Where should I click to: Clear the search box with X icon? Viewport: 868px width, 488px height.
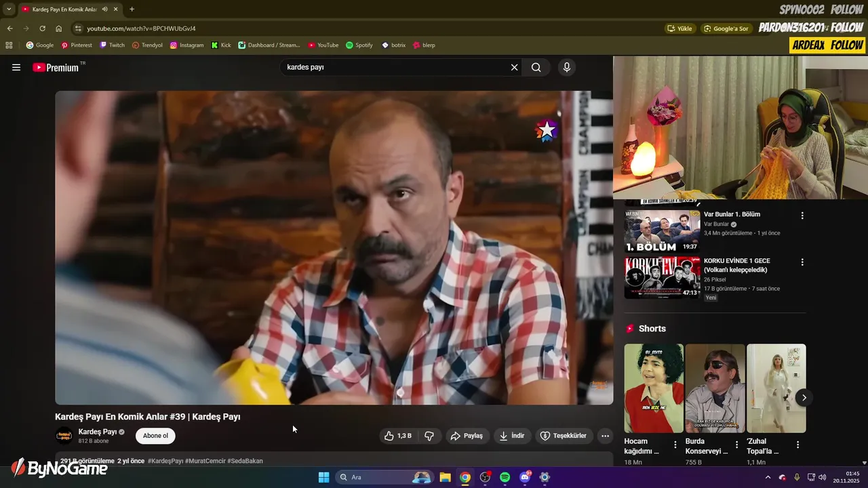514,67
